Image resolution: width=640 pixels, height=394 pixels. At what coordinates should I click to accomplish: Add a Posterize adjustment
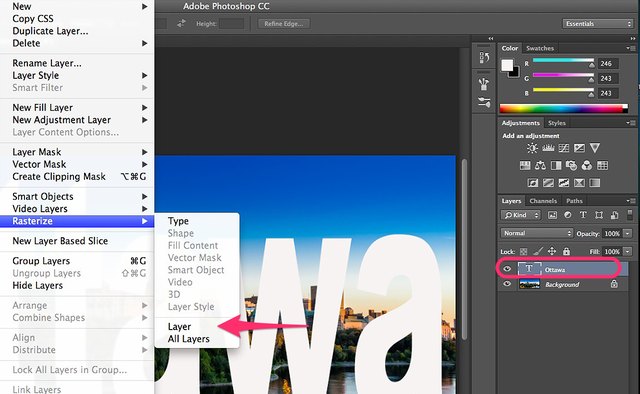548,183
